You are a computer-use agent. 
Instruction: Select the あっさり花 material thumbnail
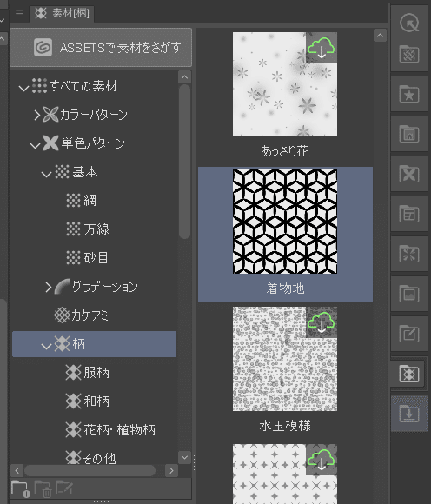(x=285, y=84)
